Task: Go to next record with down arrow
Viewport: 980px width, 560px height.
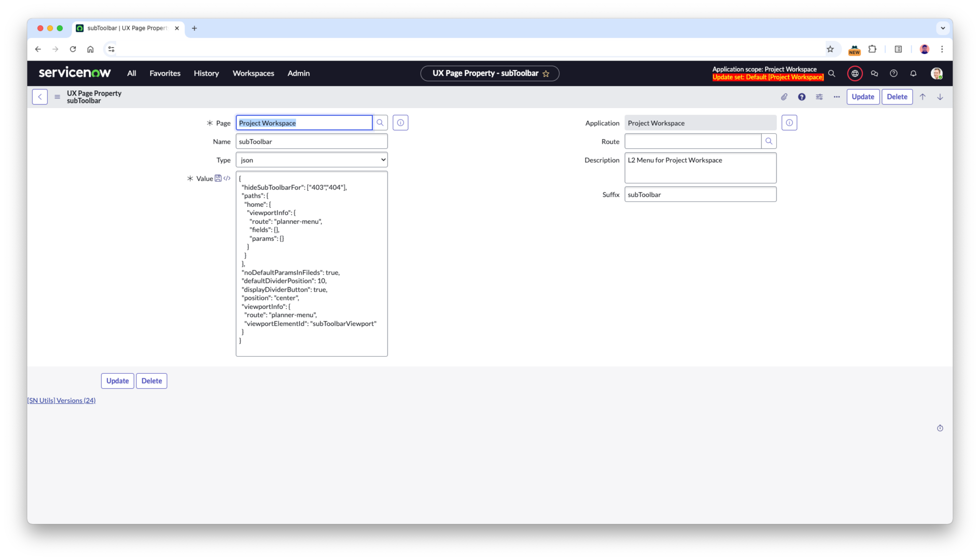Action: 940,97
